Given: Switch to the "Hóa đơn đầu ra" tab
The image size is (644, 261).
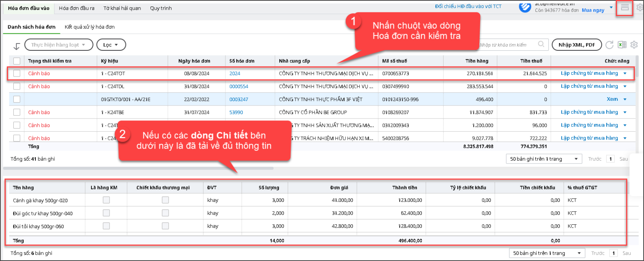Looking at the screenshot, I should click(76, 8).
